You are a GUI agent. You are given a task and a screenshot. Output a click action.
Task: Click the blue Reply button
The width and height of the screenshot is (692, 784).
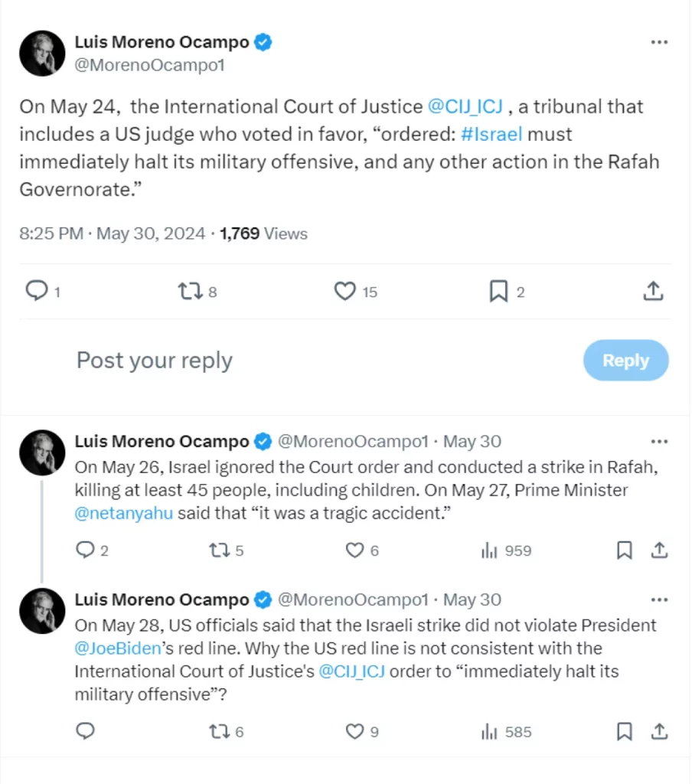click(x=625, y=361)
